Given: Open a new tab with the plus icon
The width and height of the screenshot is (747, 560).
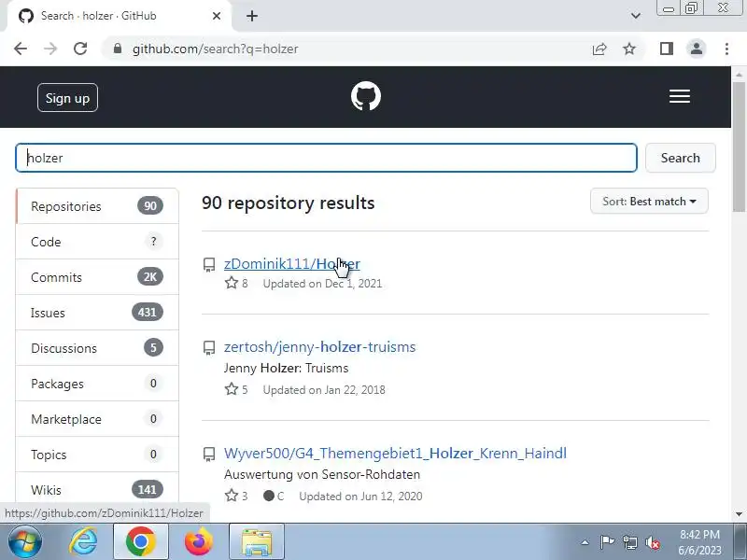Looking at the screenshot, I should pyautogui.click(x=252, y=16).
